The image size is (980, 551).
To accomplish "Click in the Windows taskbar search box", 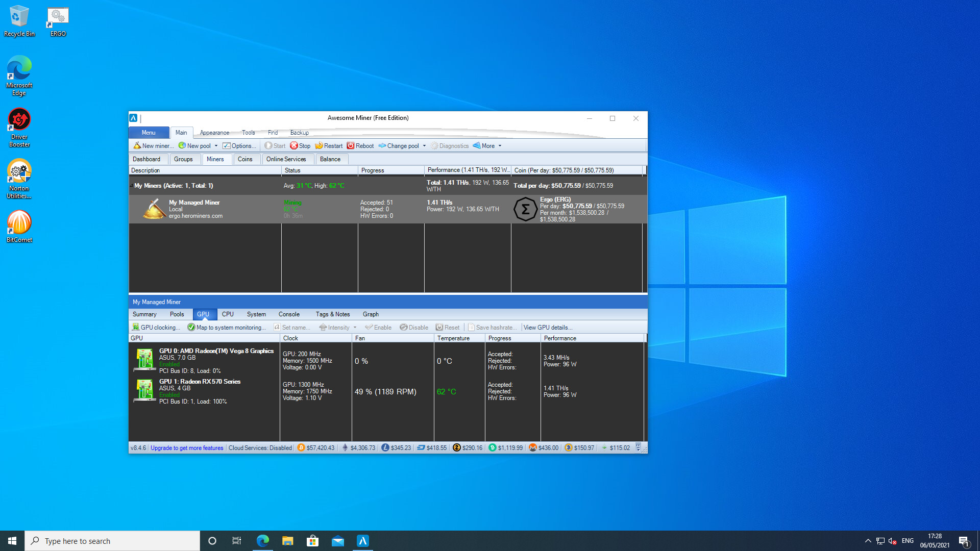I will 112,541.
